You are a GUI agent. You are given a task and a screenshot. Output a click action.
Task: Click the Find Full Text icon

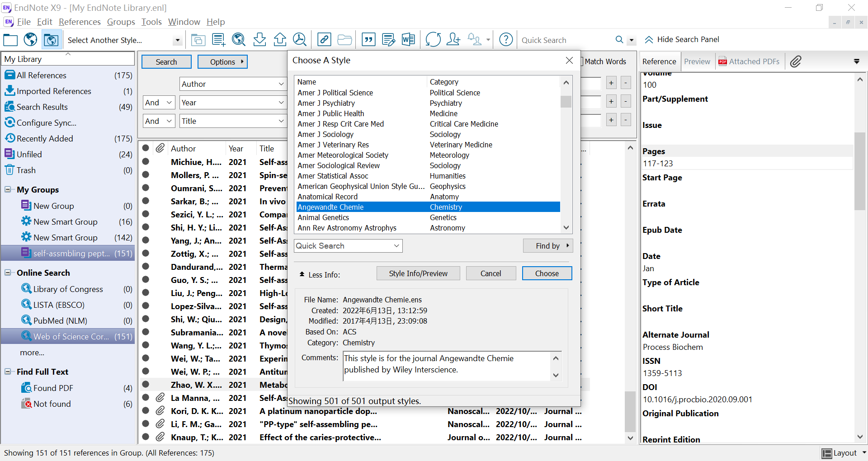(x=300, y=40)
